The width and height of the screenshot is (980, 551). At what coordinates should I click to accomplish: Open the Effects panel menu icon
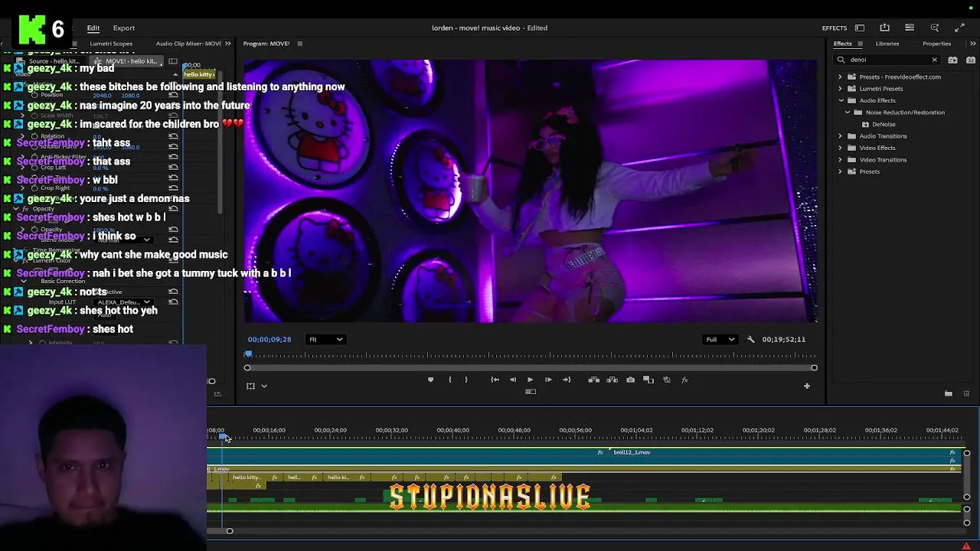click(860, 44)
